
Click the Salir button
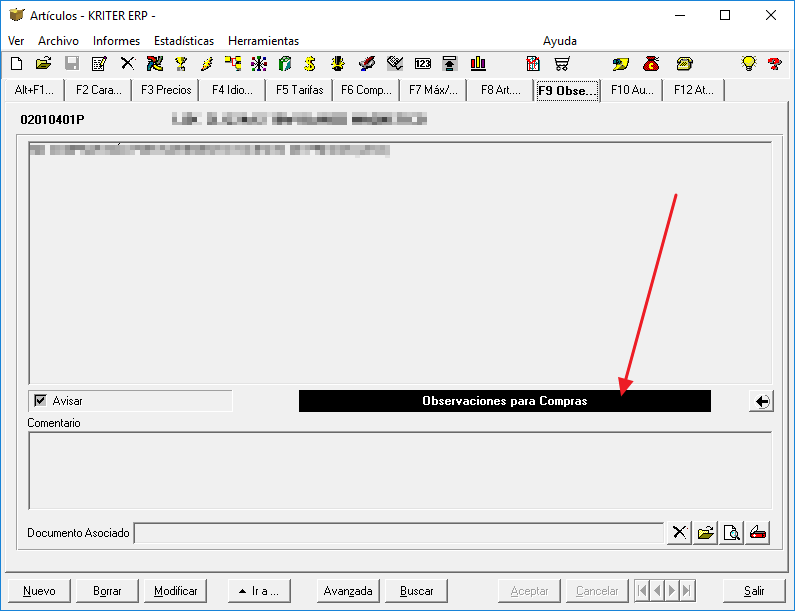(754, 591)
